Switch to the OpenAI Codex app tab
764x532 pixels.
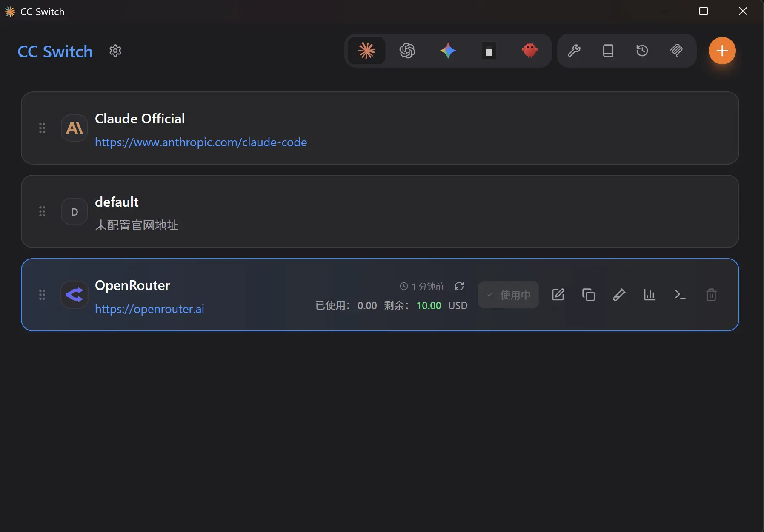click(407, 51)
